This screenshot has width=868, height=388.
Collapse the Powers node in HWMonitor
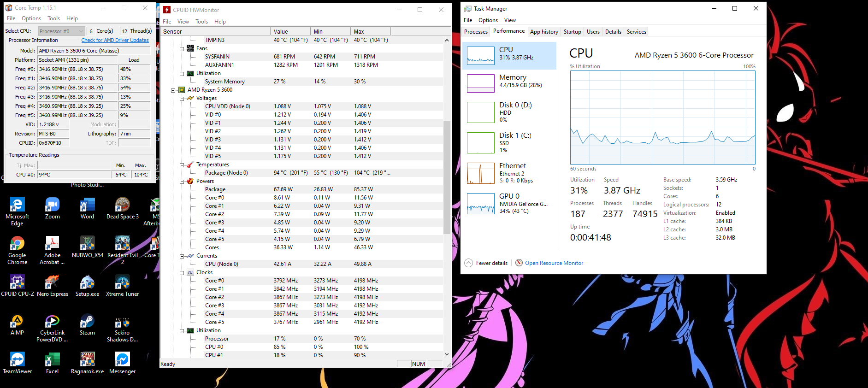[x=182, y=181]
